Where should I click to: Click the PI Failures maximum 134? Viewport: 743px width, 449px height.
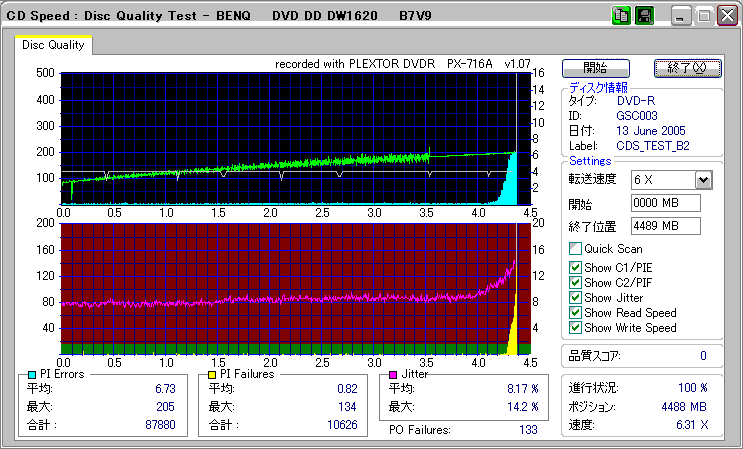[347, 407]
